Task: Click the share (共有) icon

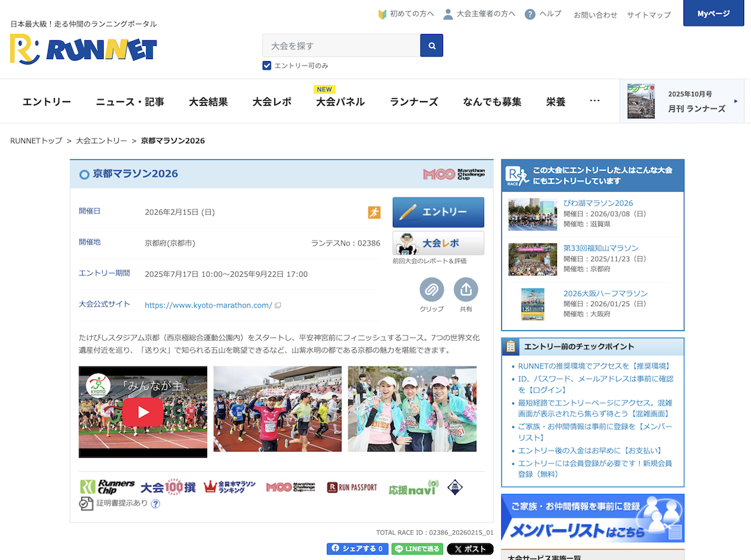Action: coord(466,289)
